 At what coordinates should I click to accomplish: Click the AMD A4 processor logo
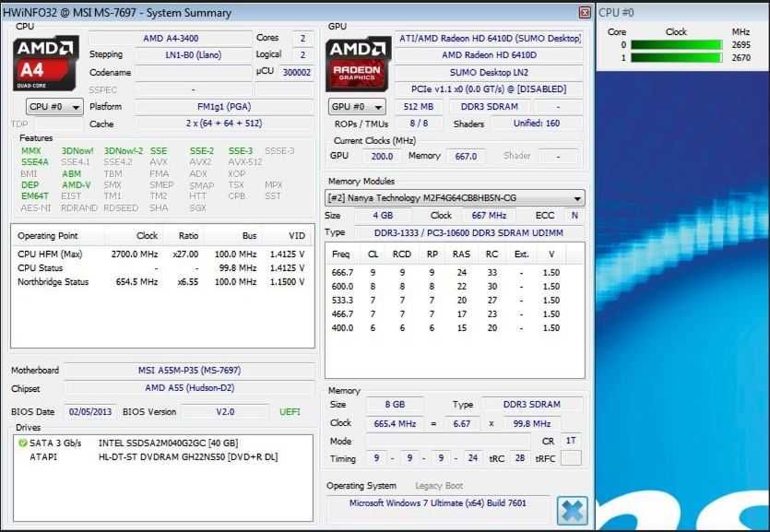point(46,63)
